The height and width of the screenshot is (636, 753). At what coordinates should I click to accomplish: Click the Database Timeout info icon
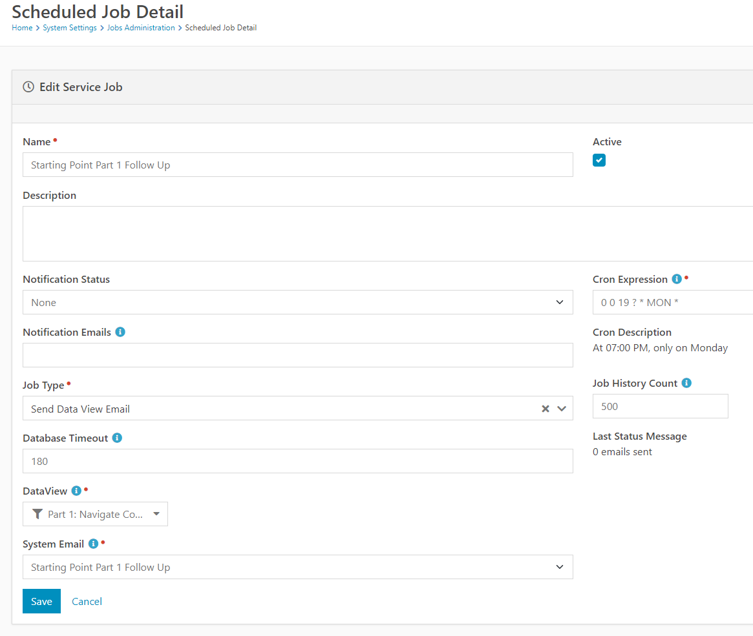(117, 438)
